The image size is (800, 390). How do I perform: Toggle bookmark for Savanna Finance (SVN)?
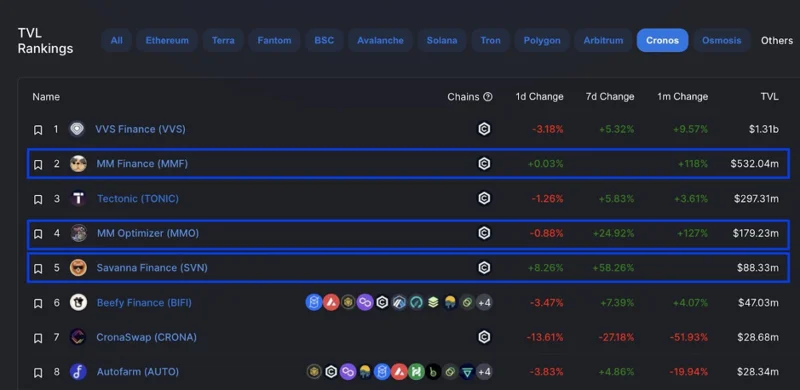[38, 269]
